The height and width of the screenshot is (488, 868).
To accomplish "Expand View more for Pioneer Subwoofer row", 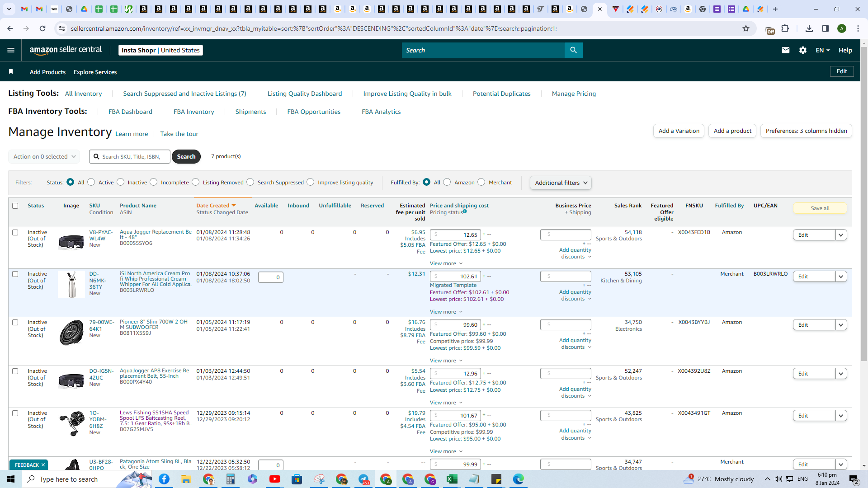I will point(446,361).
